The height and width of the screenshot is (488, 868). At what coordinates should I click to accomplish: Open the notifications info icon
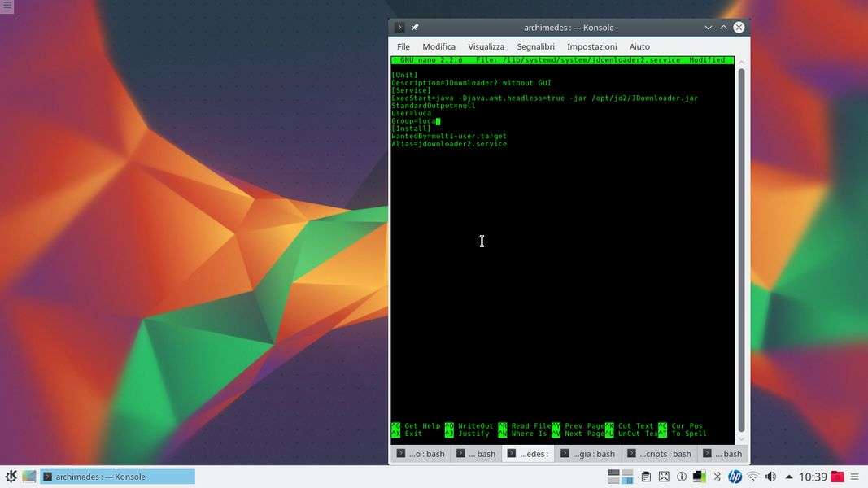coord(682,477)
